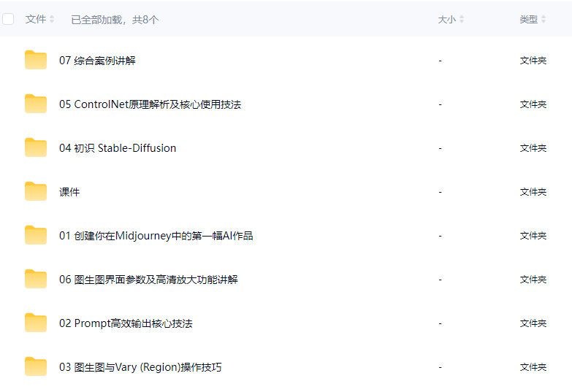Screen dimensions: 572x392
Task: Click the folder icon for 05 ControlNet原理解析
Action: tap(35, 104)
